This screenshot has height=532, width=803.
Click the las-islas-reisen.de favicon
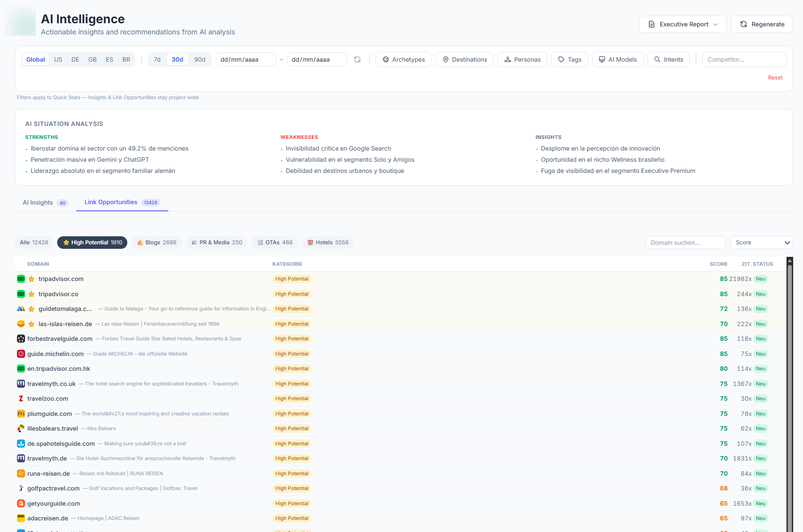coord(21,324)
